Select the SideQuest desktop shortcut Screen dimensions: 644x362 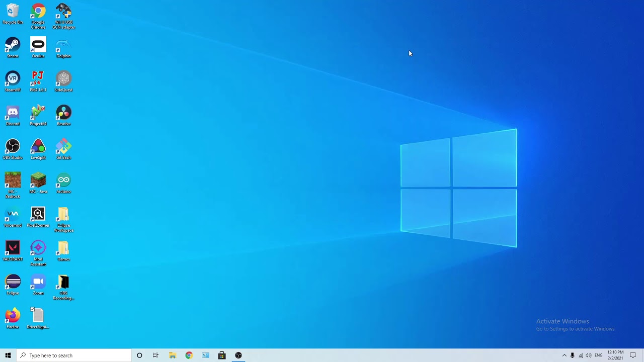63,81
